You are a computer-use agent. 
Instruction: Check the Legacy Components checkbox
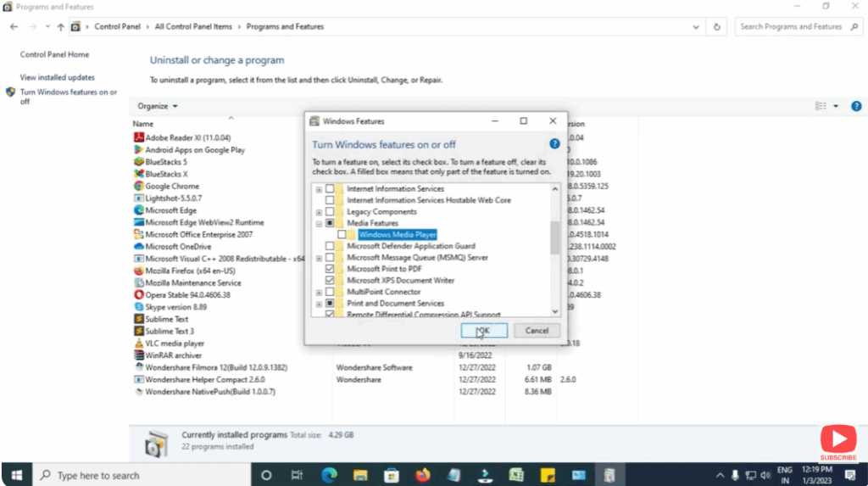(330, 212)
